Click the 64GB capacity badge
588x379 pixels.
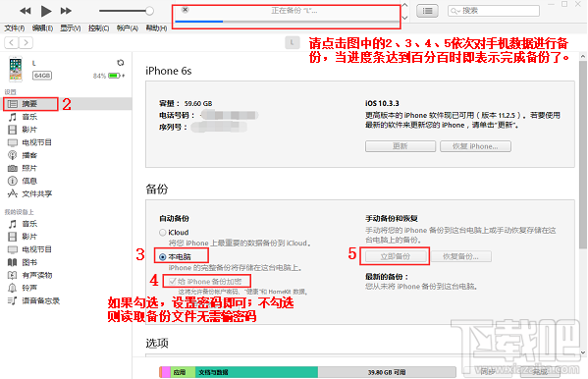pos(42,76)
